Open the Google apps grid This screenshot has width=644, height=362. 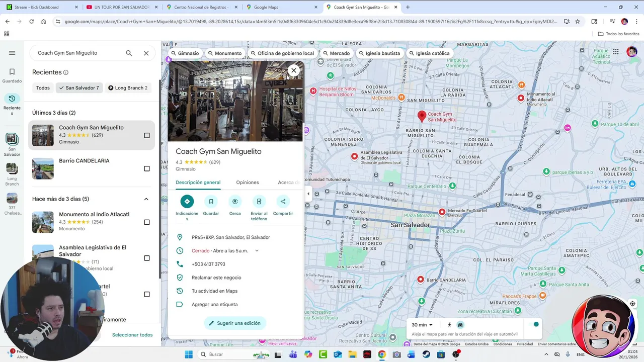point(616,51)
